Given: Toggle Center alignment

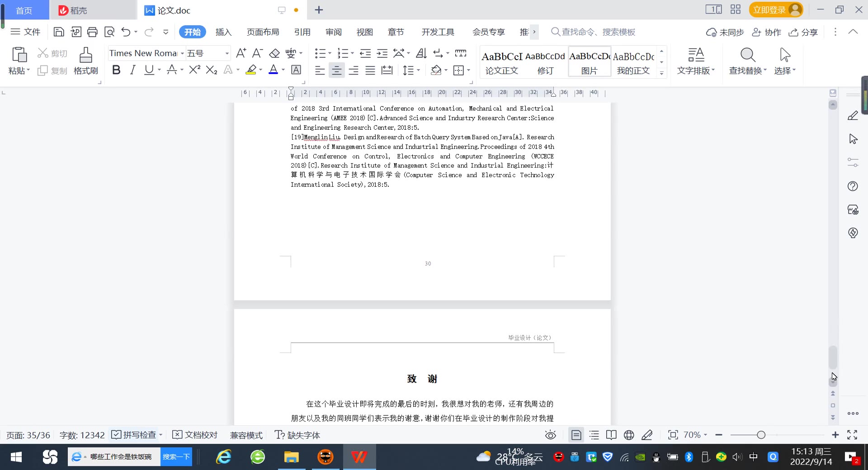Looking at the screenshot, I should pos(336,70).
